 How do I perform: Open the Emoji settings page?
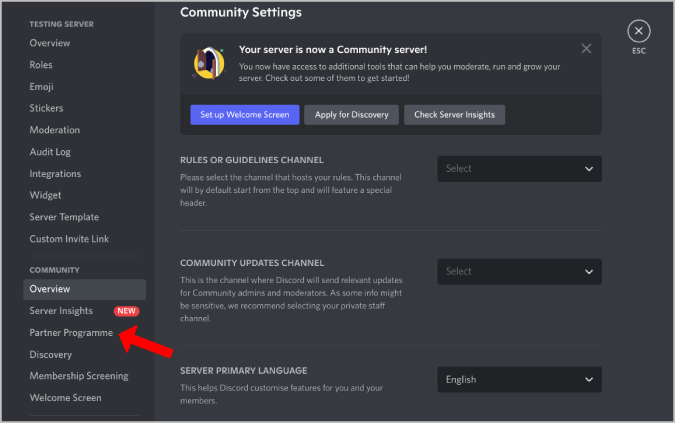pos(41,86)
